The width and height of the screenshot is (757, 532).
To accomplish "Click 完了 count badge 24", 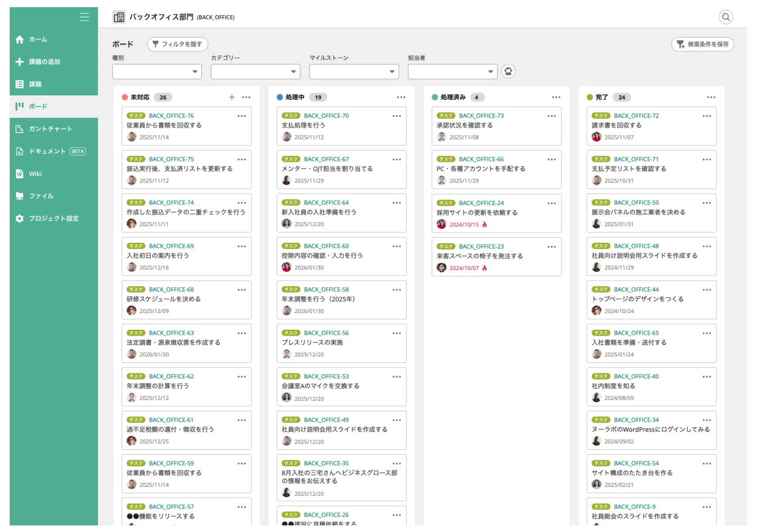I will pyautogui.click(x=621, y=97).
